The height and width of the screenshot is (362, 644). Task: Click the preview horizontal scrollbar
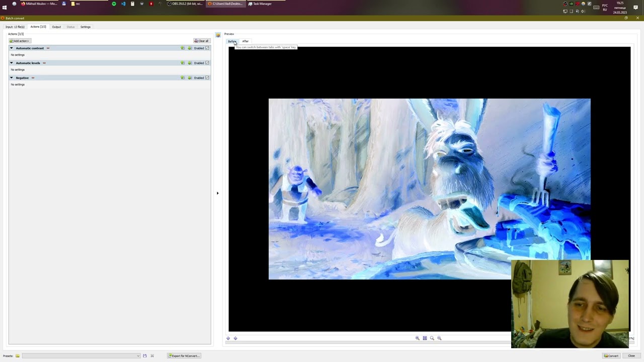coord(430,342)
